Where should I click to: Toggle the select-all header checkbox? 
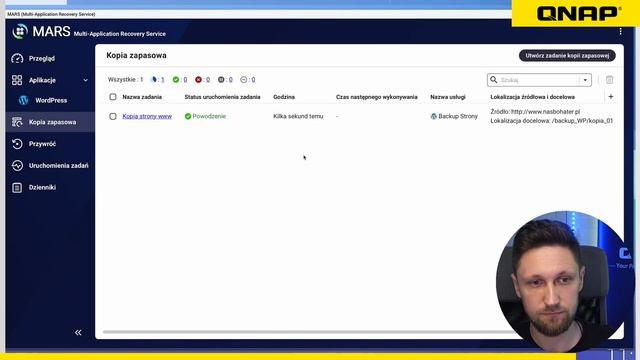click(x=113, y=97)
